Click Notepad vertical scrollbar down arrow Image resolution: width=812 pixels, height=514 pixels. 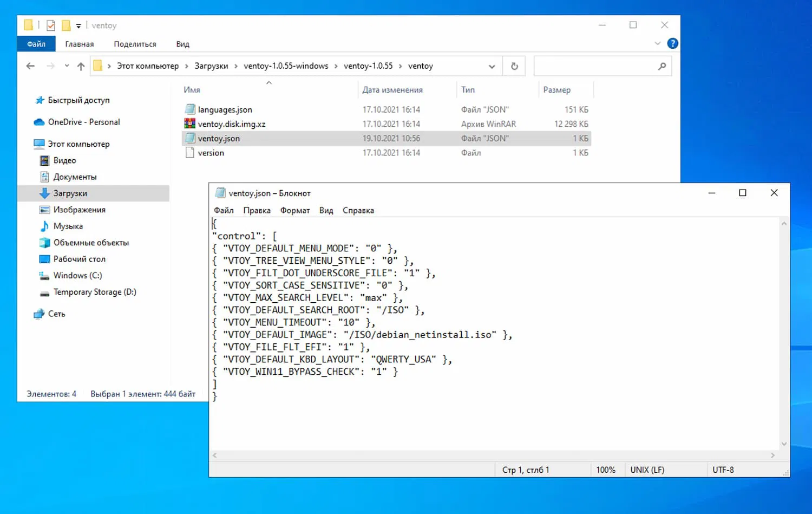coord(784,444)
